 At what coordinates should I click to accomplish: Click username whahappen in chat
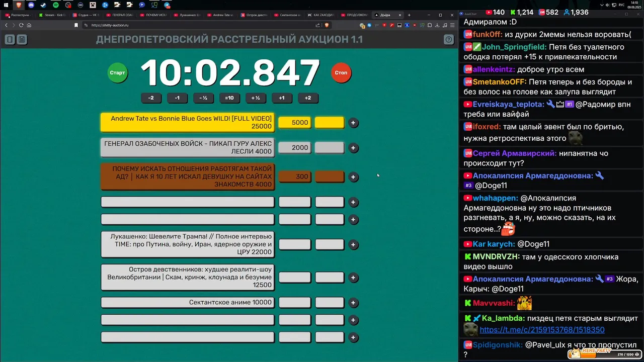click(495, 198)
